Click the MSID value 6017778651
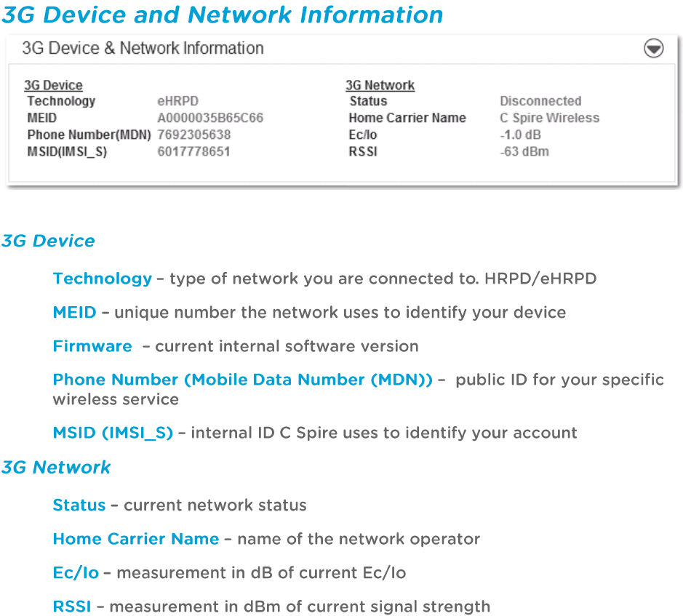Screen dimensions: 683x616 pyautogui.click(x=193, y=151)
